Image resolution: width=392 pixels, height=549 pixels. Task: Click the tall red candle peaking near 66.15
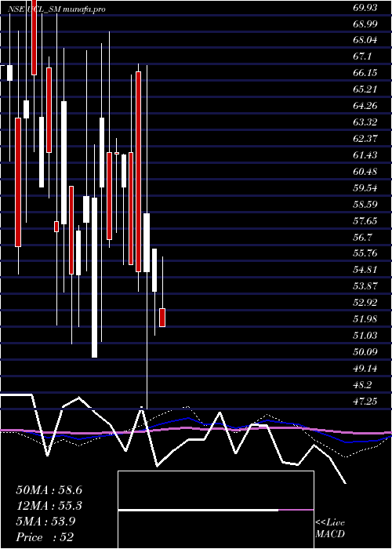138,172
